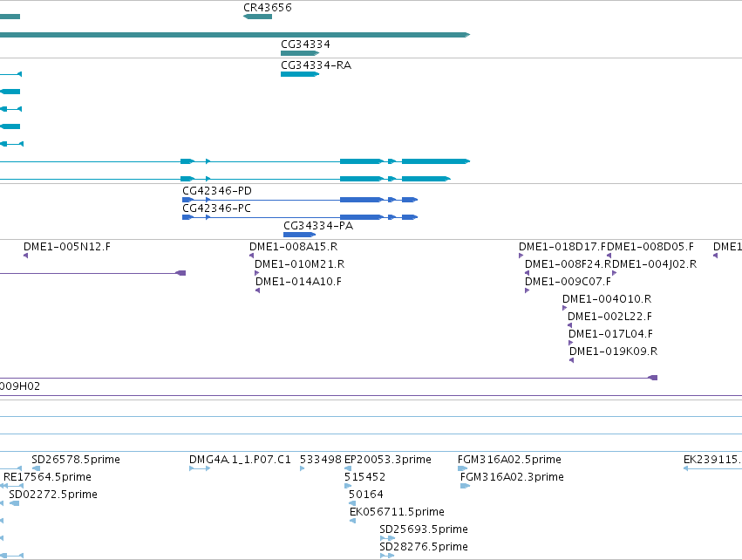Click the DME1-014A10.F label
Image resolution: width=742 pixels, height=560 pixels.
click(x=298, y=282)
